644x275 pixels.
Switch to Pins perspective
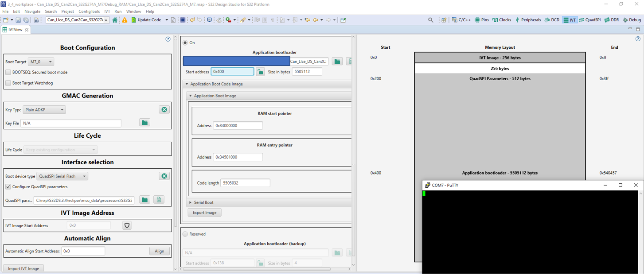click(x=482, y=20)
